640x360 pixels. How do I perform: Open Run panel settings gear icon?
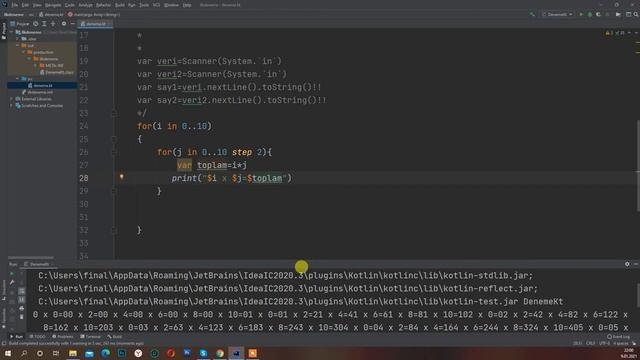click(627, 264)
